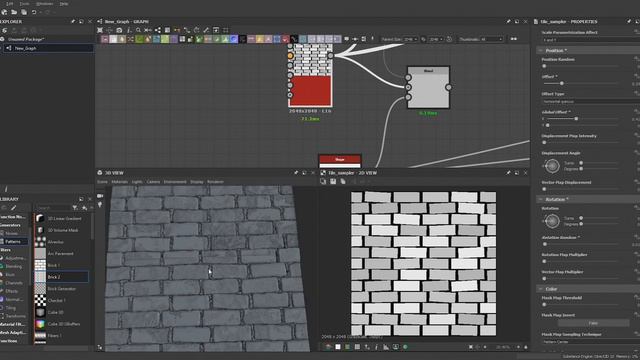This screenshot has height=360, width=640.
Task: Collapse the Position section
Action: pyautogui.click(x=541, y=50)
